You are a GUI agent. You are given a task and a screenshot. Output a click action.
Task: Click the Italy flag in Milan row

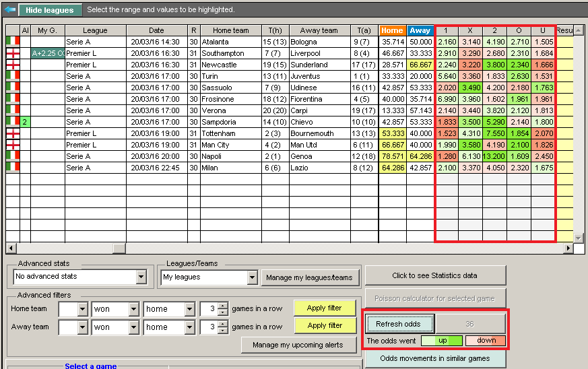(x=13, y=168)
